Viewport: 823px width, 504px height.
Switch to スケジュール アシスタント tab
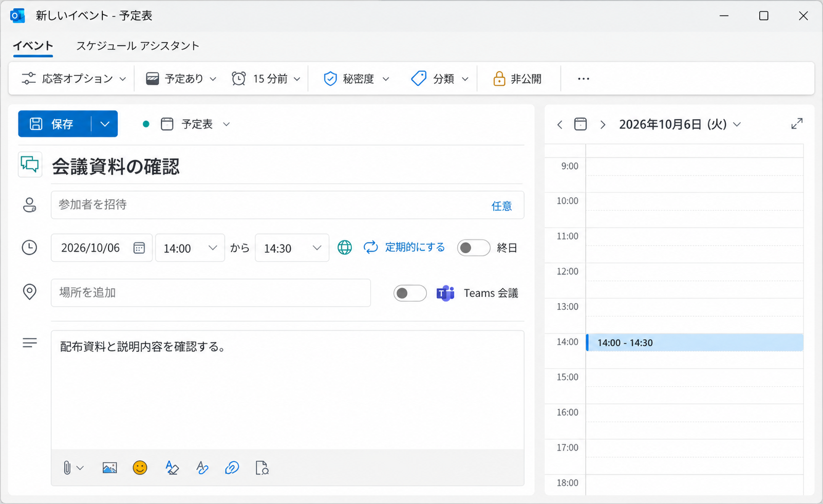pyautogui.click(x=138, y=46)
